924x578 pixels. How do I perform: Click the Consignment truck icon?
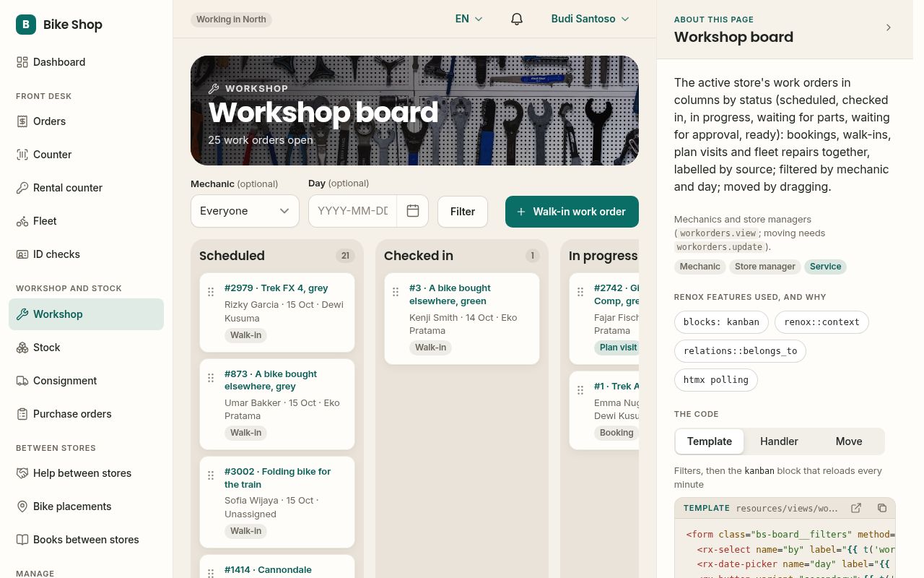(22, 381)
